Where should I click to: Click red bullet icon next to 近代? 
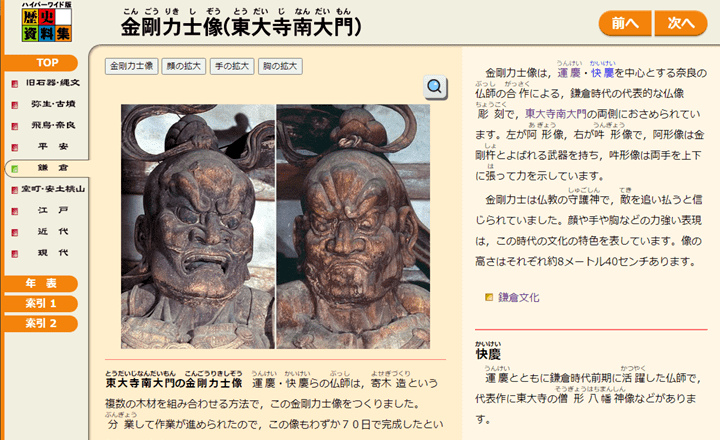pos(15,232)
